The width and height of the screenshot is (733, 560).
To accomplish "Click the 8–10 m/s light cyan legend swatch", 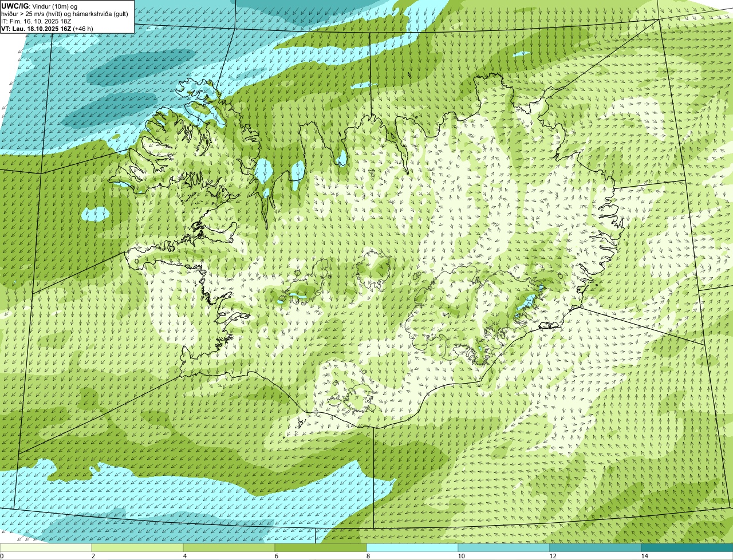I will (x=412, y=547).
